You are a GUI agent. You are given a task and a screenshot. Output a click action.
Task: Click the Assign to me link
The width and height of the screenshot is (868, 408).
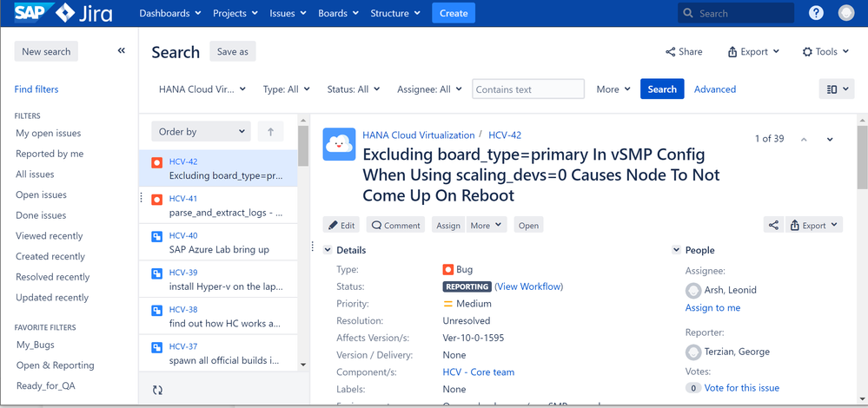click(x=712, y=307)
